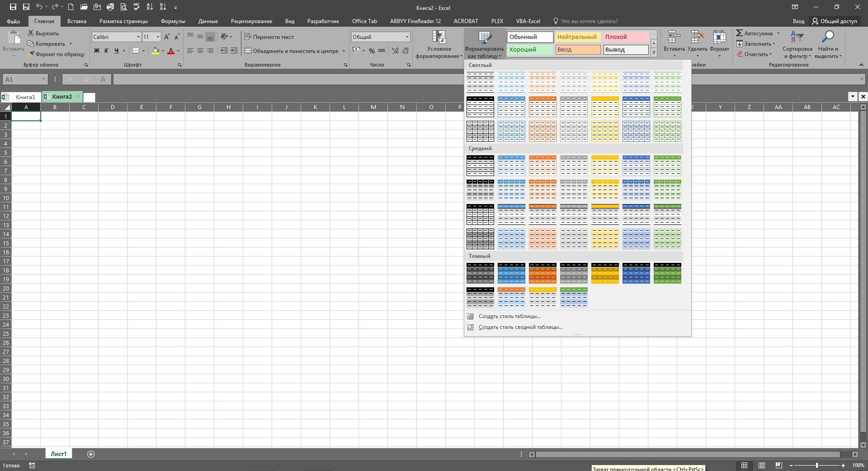Apply the Плохой cell style

click(x=626, y=37)
